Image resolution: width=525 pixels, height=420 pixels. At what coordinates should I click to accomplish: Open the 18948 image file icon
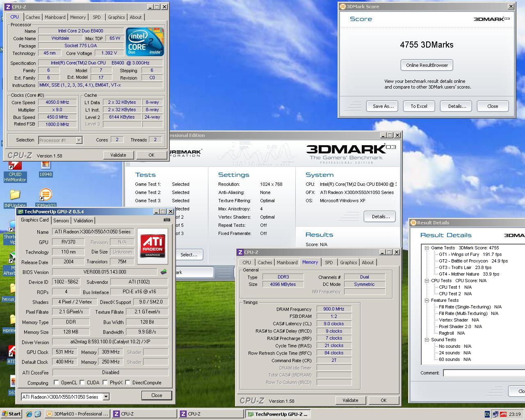coord(46,169)
